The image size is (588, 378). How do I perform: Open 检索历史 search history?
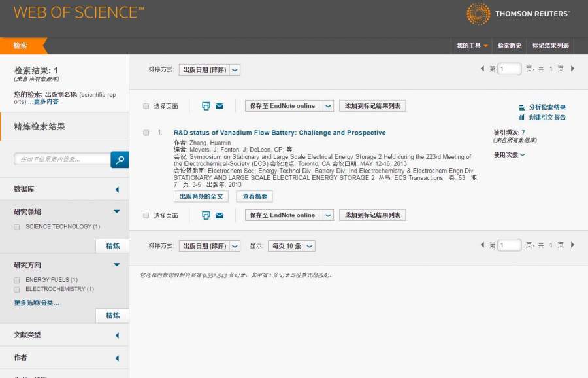pos(509,45)
